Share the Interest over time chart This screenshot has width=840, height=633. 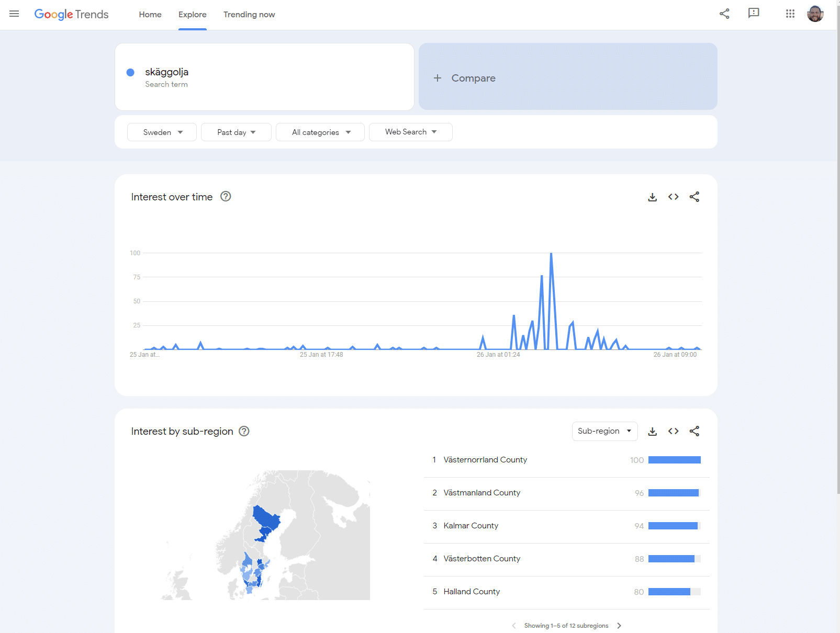pos(695,197)
